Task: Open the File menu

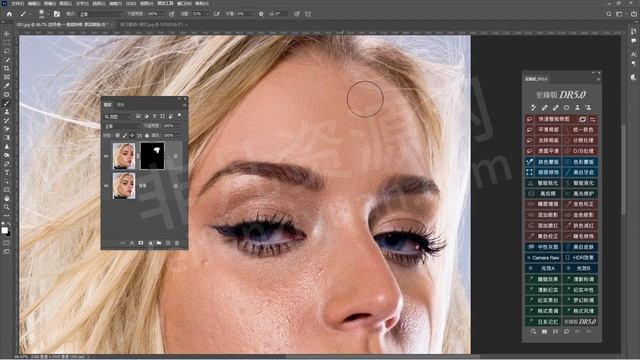Action: coord(17,3)
